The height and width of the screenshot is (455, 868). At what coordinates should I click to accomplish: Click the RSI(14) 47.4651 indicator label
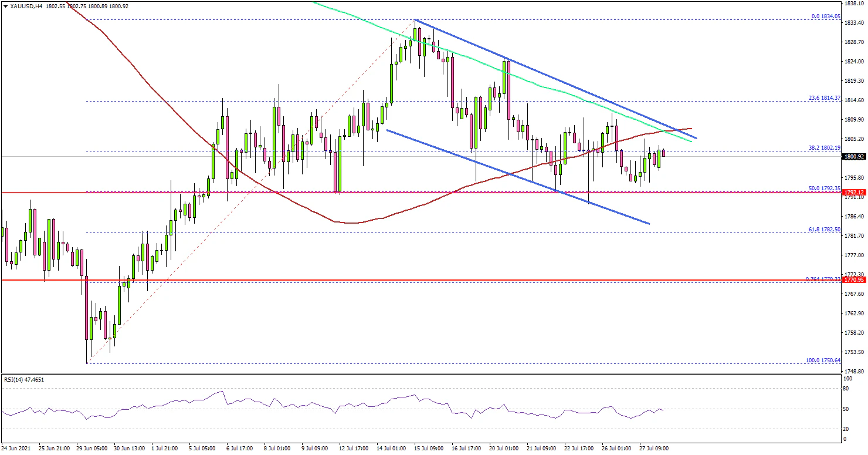click(24, 380)
